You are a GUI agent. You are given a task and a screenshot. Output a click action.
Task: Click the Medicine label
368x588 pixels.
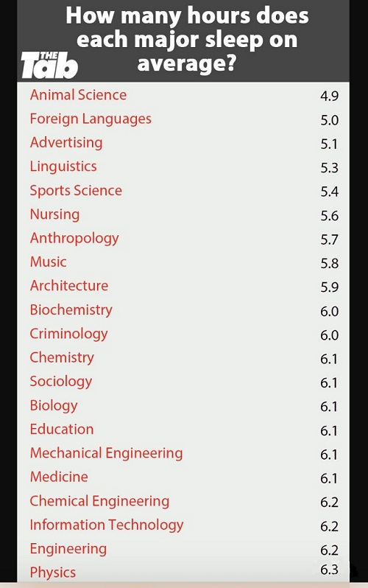coord(59,477)
